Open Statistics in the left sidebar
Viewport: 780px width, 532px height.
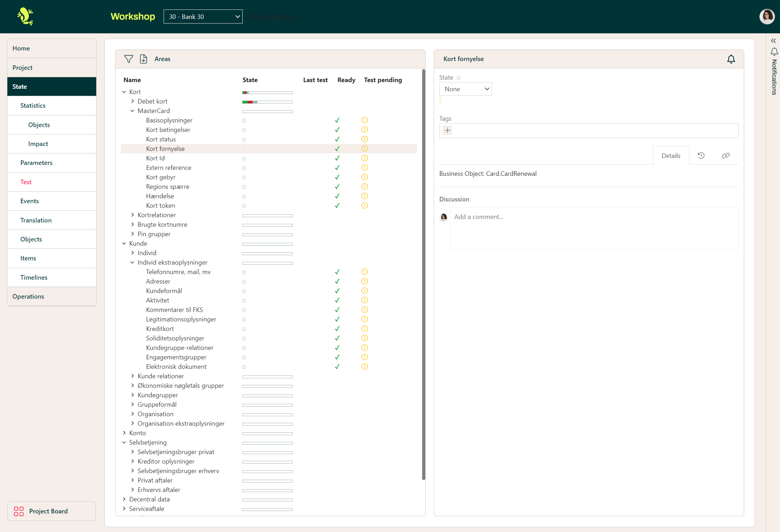(33, 106)
